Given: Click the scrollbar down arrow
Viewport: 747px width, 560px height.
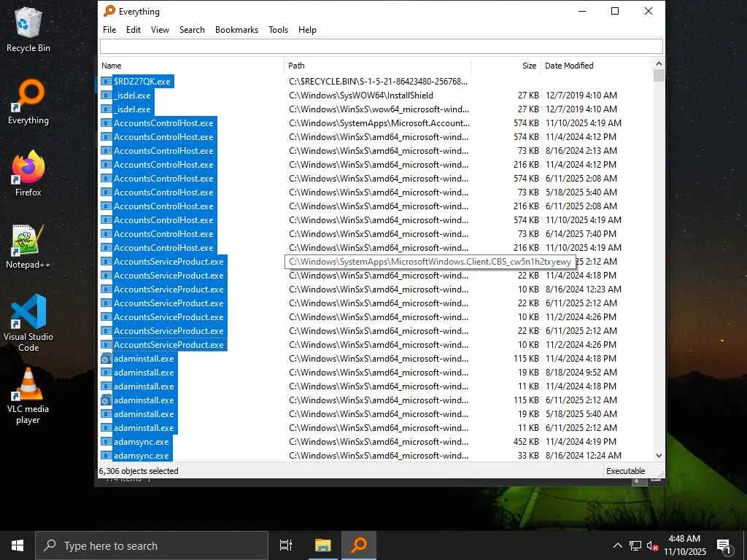Looking at the screenshot, I should [659, 456].
